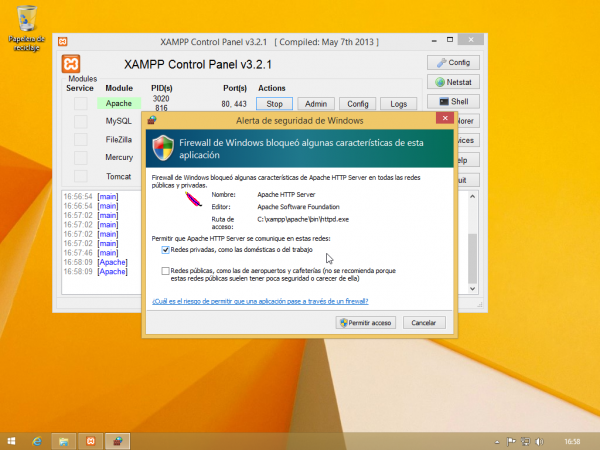Click Cancelar in firewall alert
This screenshot has width=600, height=450.
[424, 323]
